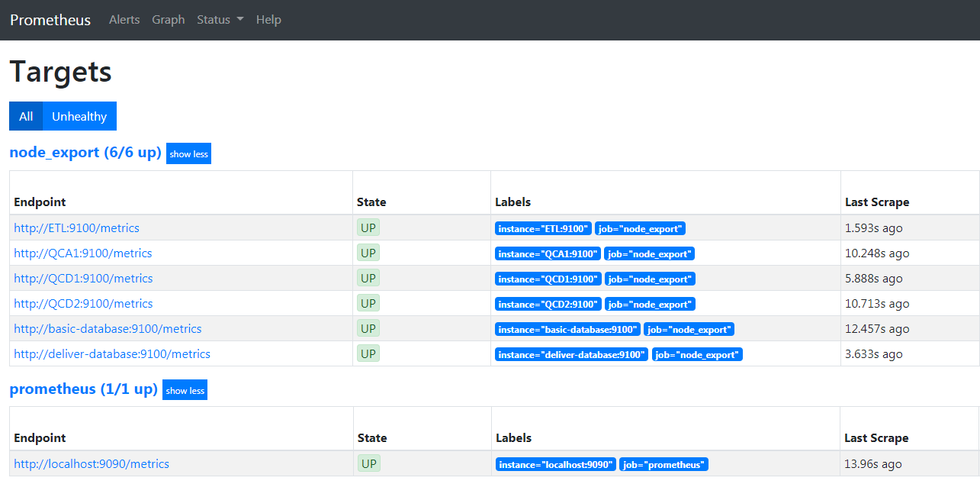Click the instance="QCA1:9100" label
The image size is (980, 484).
(x=548, y=253)
